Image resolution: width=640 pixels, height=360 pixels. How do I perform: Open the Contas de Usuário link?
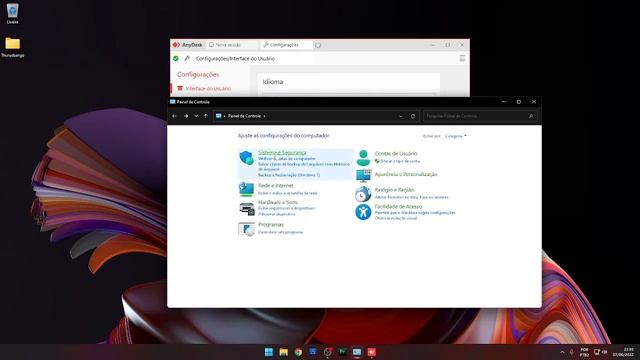click(396, 153)
